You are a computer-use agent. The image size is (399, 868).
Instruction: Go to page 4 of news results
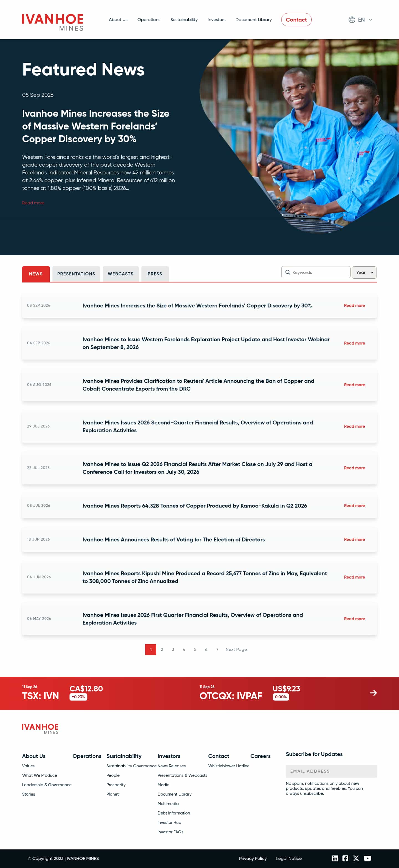click(x=184, y=650)
